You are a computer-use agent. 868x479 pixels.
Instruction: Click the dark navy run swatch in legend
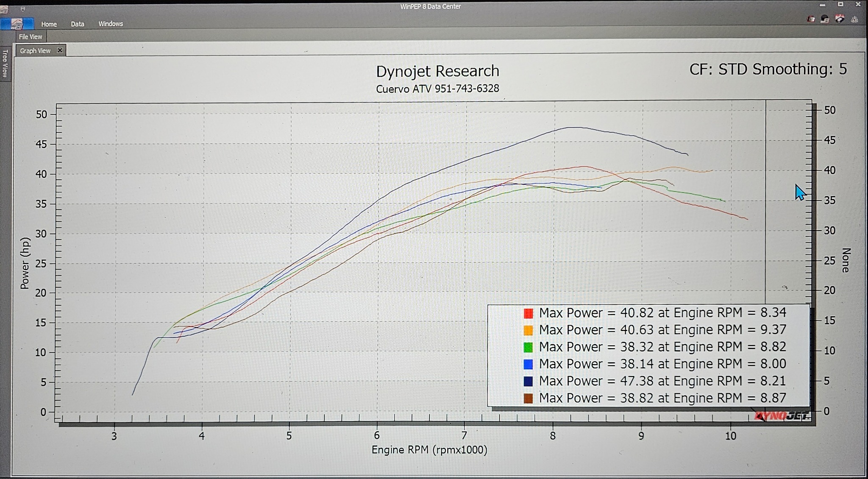pyautogui.click(x=528, y=381)
